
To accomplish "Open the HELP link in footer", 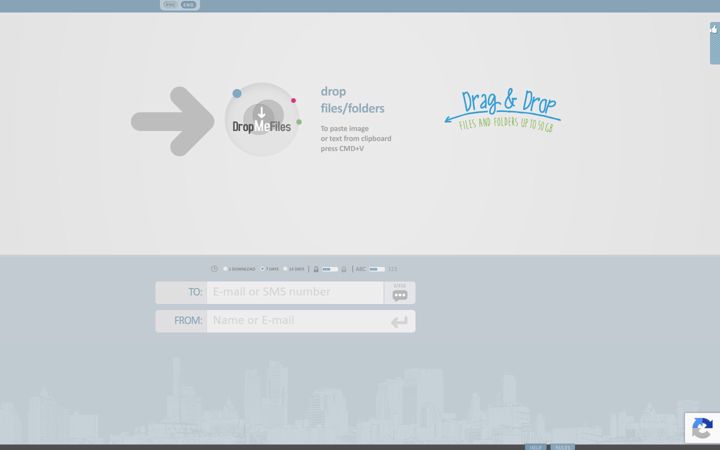I will pyautogui.click(x=535, y=447).
